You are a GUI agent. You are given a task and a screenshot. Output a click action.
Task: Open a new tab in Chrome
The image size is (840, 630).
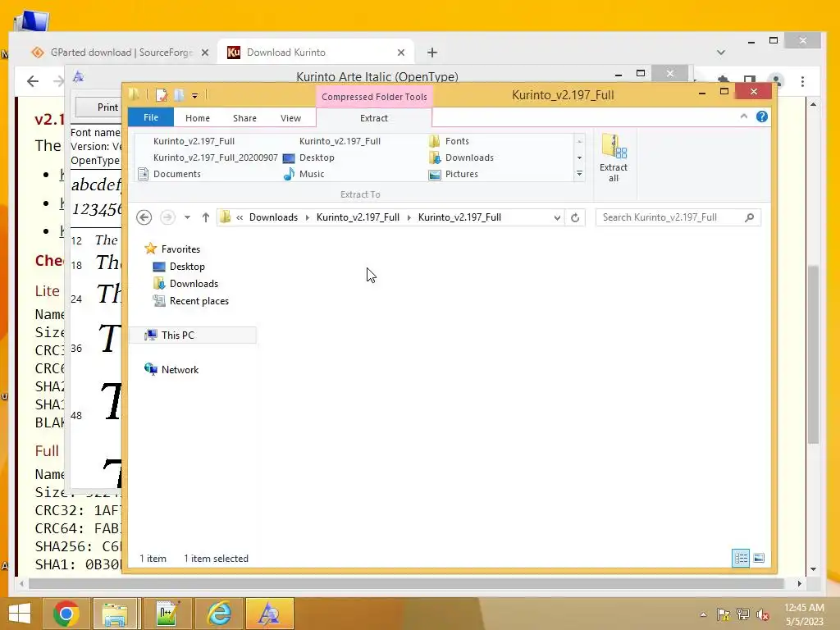[x=432, y=52]
